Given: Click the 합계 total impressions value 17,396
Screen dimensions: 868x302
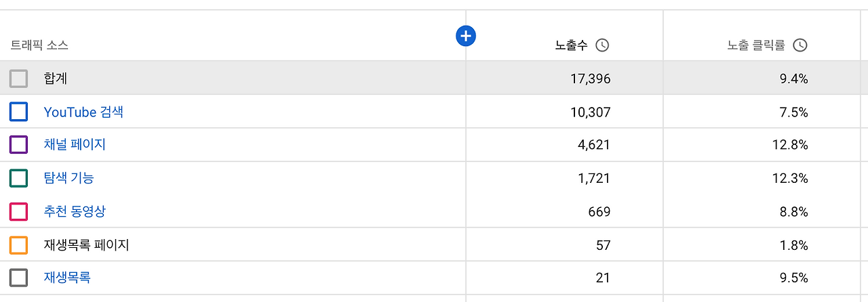Looking at the screenshot, I should 591,79.
